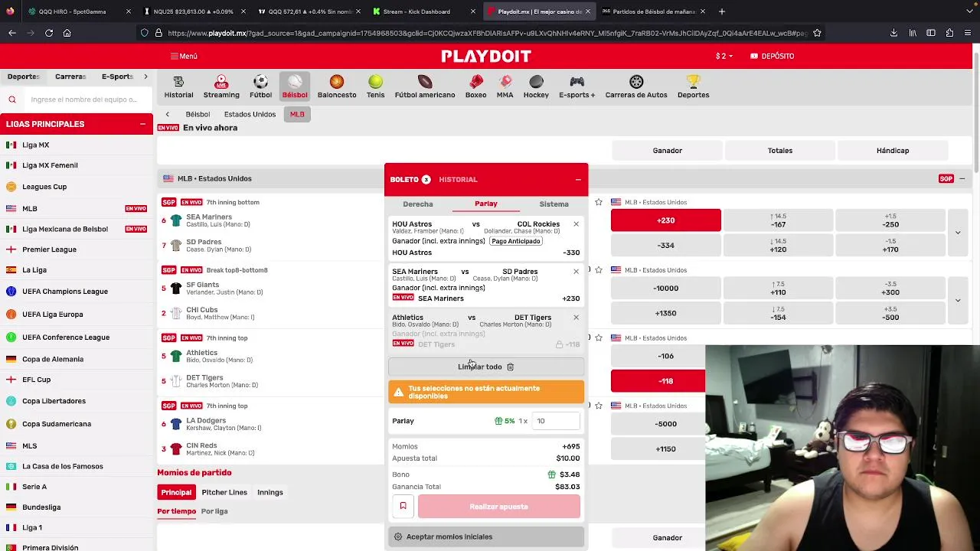The image size is (980, 551).
Task: Bookmark this page with star icon
Action: pyautogui.click(x=817, y=33)
